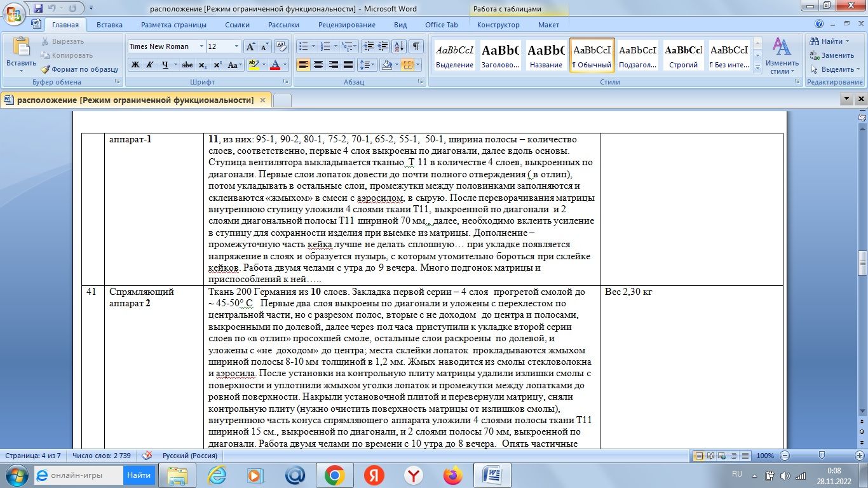Toggle paragraph marks display (¶)
The width and height of the screenshot is (868, 488).
[x=416, y=46]
